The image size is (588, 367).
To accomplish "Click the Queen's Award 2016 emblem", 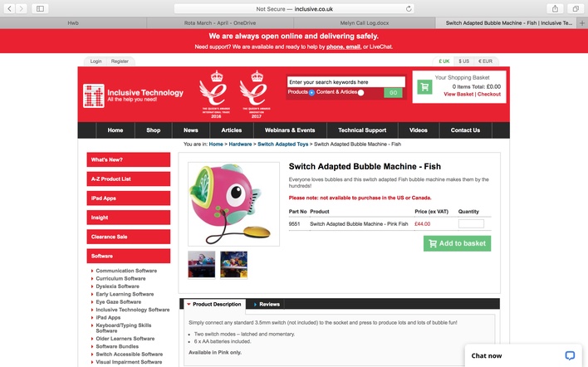I will tap(216, 95).
